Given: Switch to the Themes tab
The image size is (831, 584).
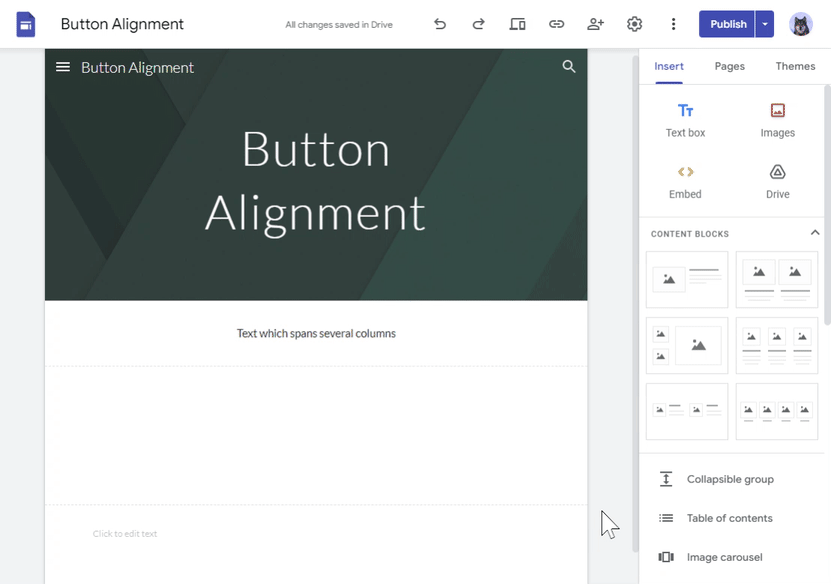Looking at the screenshot, I should tap(795, 66).
